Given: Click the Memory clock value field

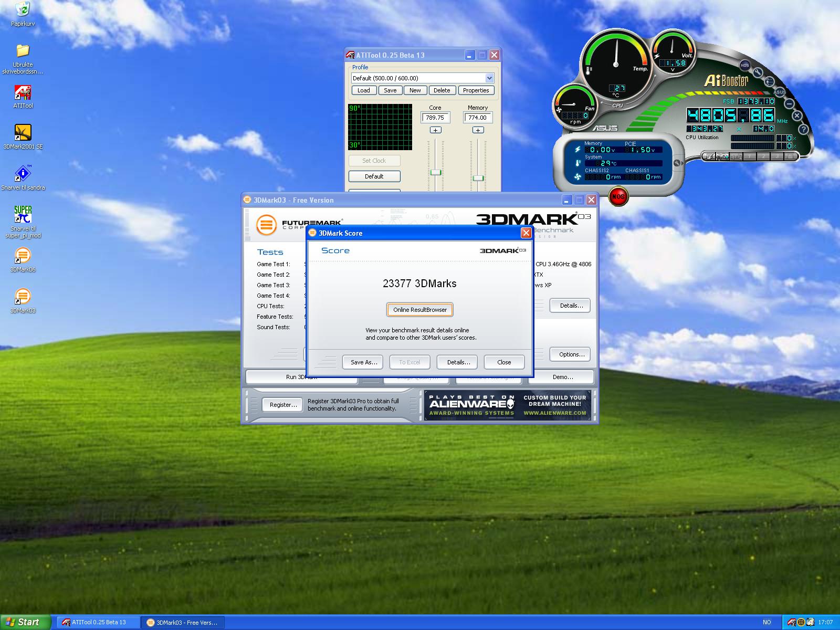Looking at the screenshot, I should click(x=478, y=118).
